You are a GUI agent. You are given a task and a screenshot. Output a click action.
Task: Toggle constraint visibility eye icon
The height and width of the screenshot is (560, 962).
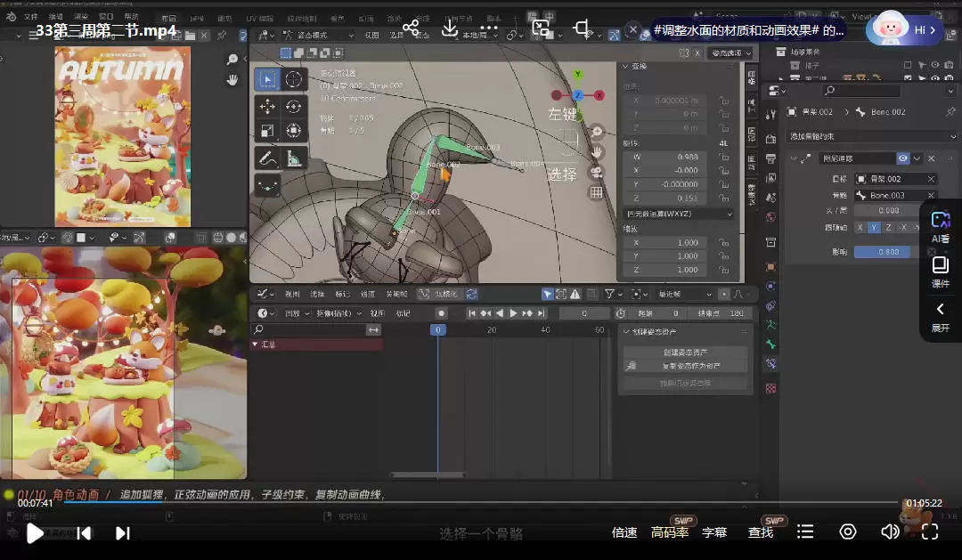[903, 158]
